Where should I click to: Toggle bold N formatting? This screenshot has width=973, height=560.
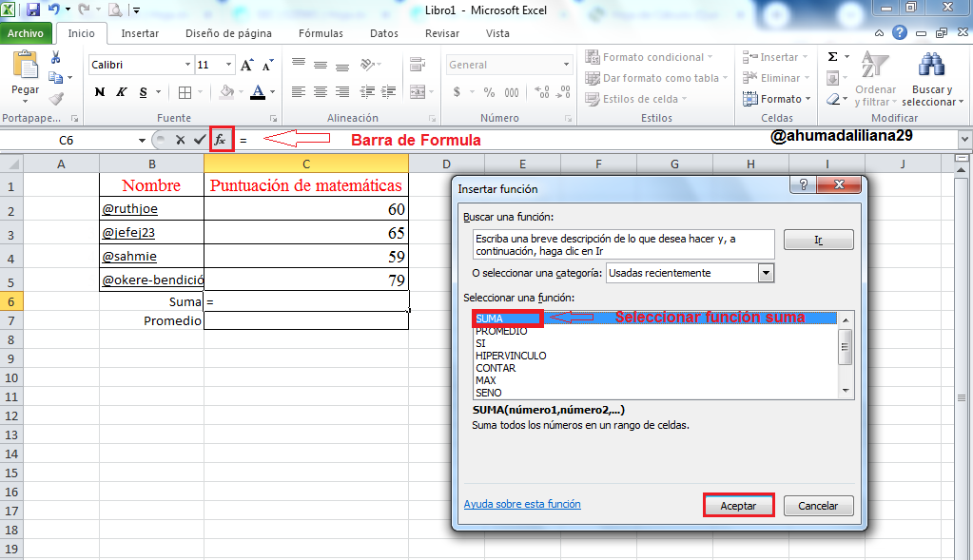click(99, 92)
